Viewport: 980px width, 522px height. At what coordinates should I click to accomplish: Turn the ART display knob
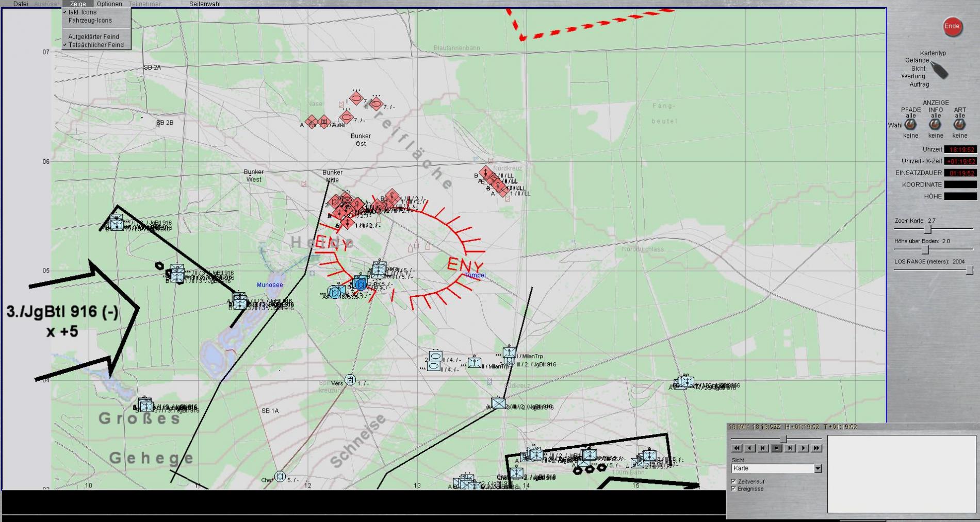coord(959,125)
